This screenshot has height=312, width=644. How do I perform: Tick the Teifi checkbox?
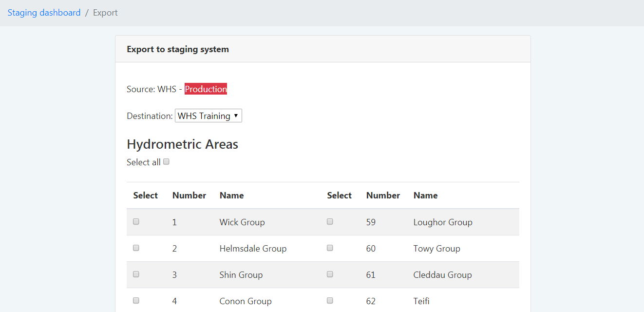(330, 300)
